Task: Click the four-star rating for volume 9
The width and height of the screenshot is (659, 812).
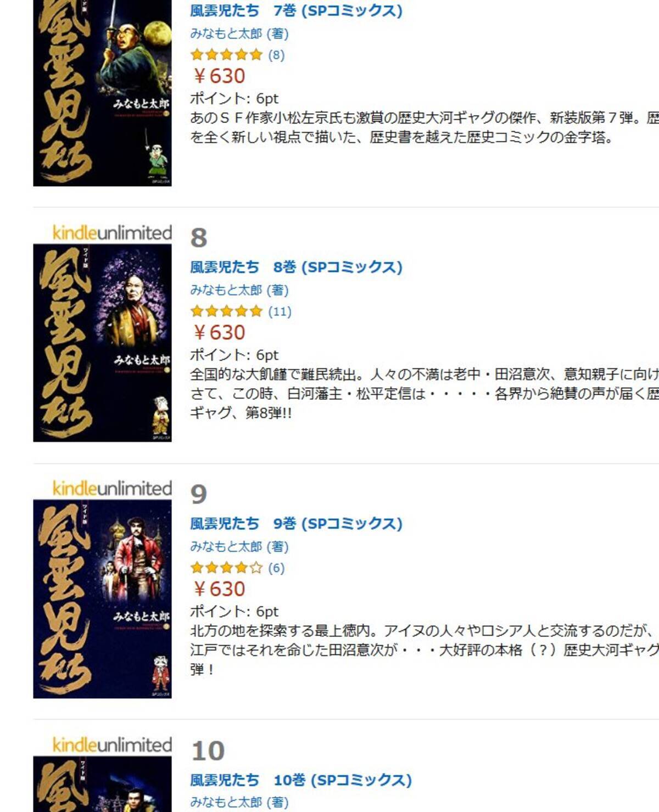Action: pos(226,568)
